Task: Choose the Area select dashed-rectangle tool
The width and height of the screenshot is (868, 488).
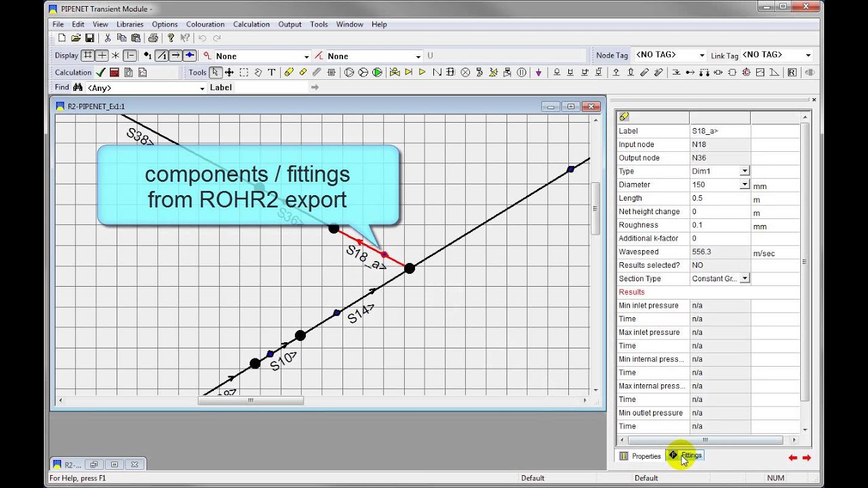Action: click(x=243, y=73)
